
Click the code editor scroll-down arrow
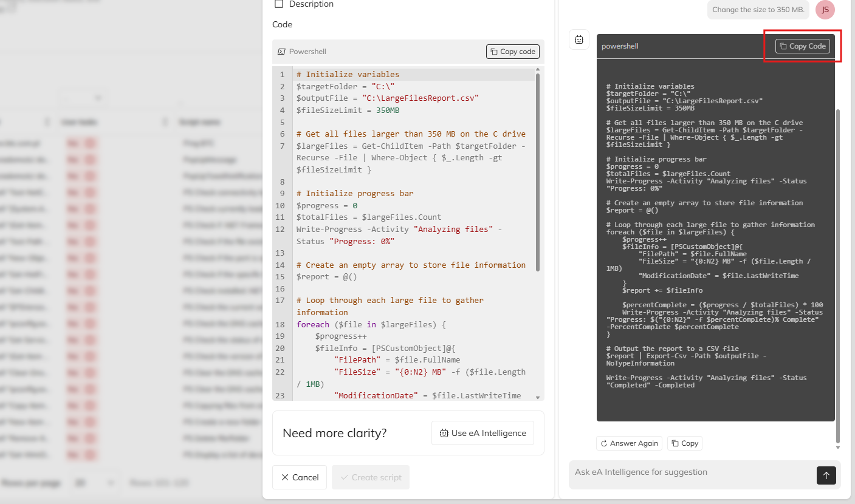tap(537, 397)
